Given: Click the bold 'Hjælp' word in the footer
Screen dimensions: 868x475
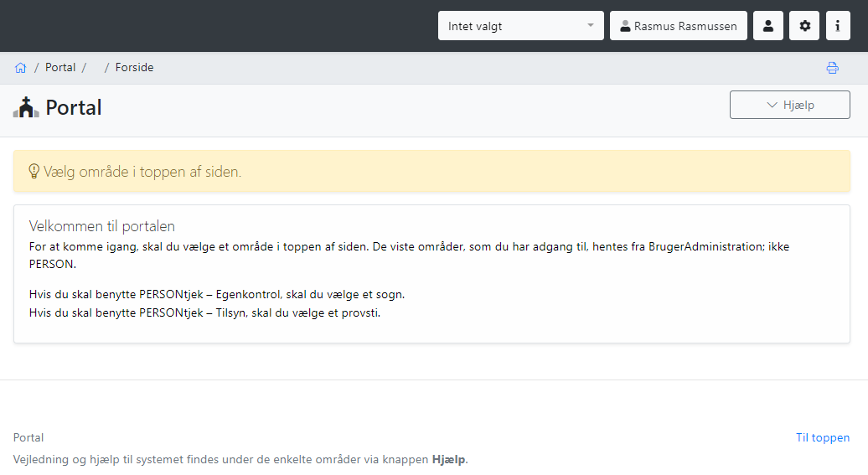Looking at the screenshot, I should pyautogui.click(x=449, y=459).
